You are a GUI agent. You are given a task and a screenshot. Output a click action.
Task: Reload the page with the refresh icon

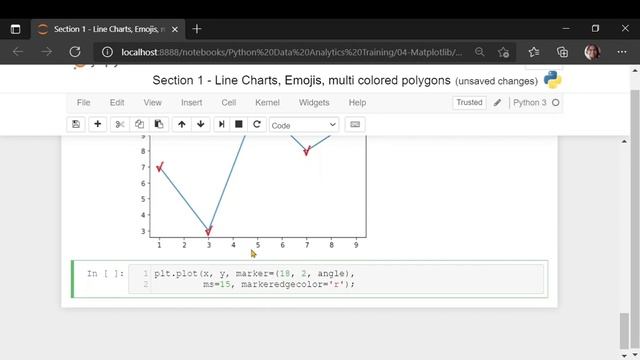tap(75, 52)
